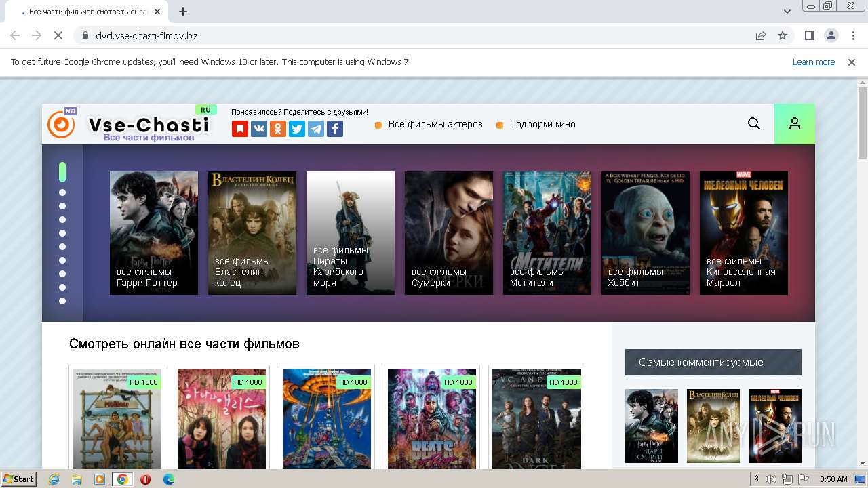Share the site on Twitter
Viewport: 868px width, 488px height.
tap(297, 129)
